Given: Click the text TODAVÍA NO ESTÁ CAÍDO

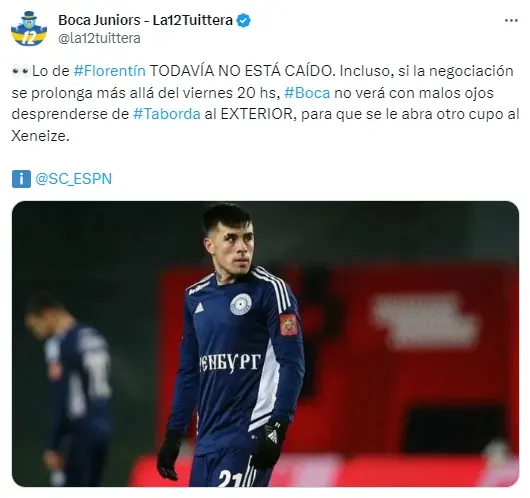Looking at the screenshot, I should coord(241,71).
